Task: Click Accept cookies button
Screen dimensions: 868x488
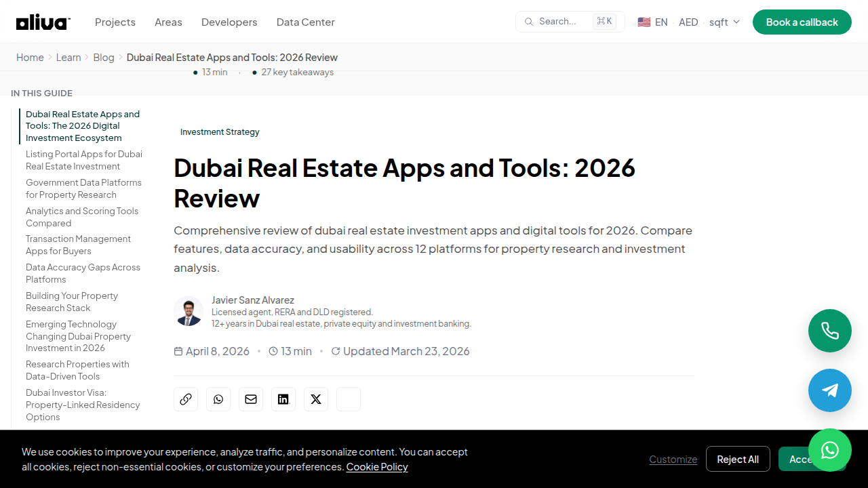Action: point(812,459)
